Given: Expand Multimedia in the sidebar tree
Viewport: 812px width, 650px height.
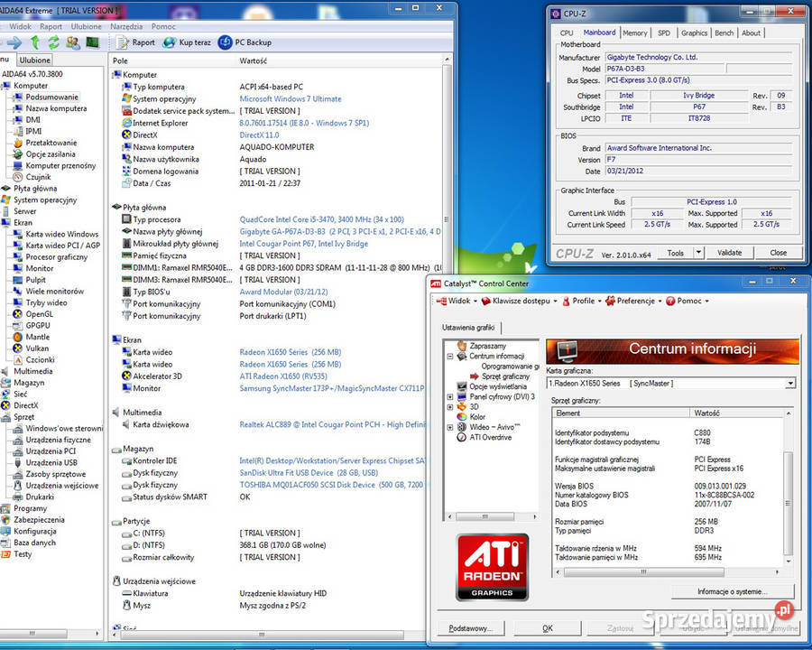Looking at the screenshot, I should pyautogui.click(x=33, y=371).
